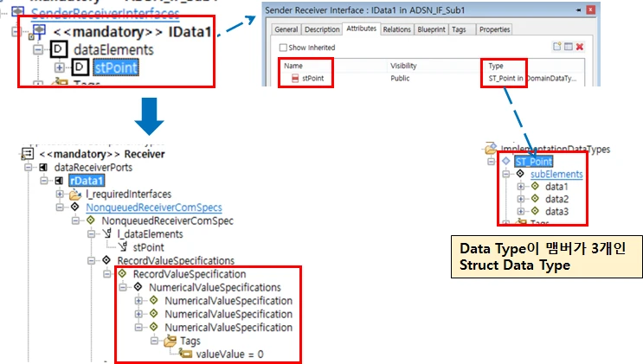The height and width of the screenshot is (364, 643).
Task: Expand the stPoint node in tree
Action: click(60, 67)
